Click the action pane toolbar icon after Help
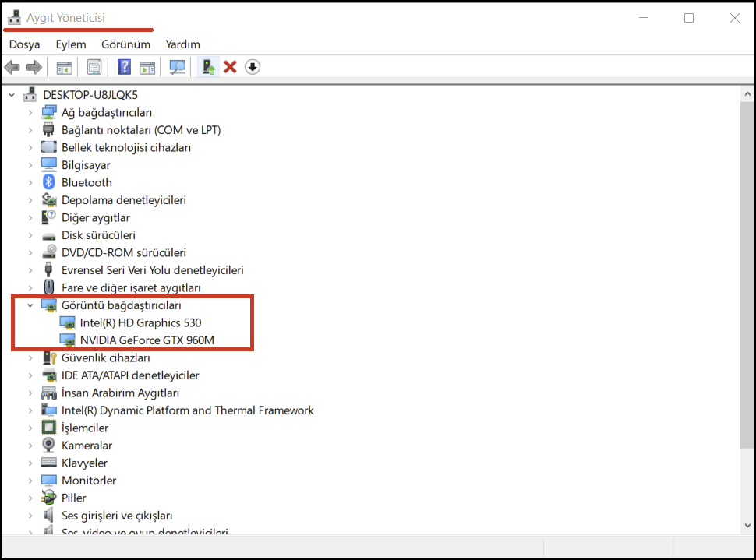 point(147,67)
